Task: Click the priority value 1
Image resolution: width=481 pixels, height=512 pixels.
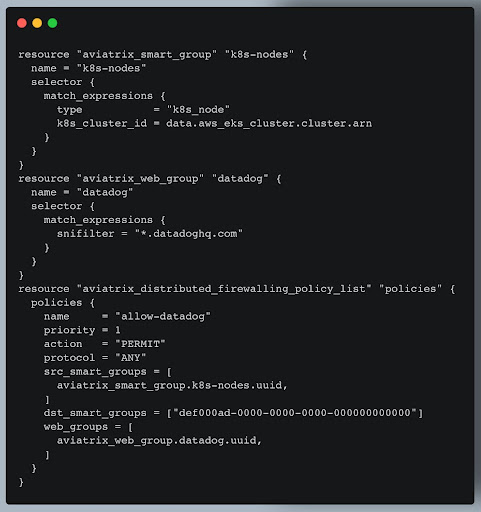Action: tap(118, 330)
